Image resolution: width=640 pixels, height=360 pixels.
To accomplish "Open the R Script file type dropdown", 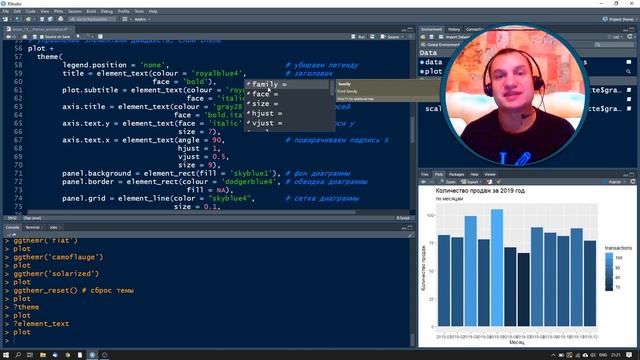I will (404, 218).
